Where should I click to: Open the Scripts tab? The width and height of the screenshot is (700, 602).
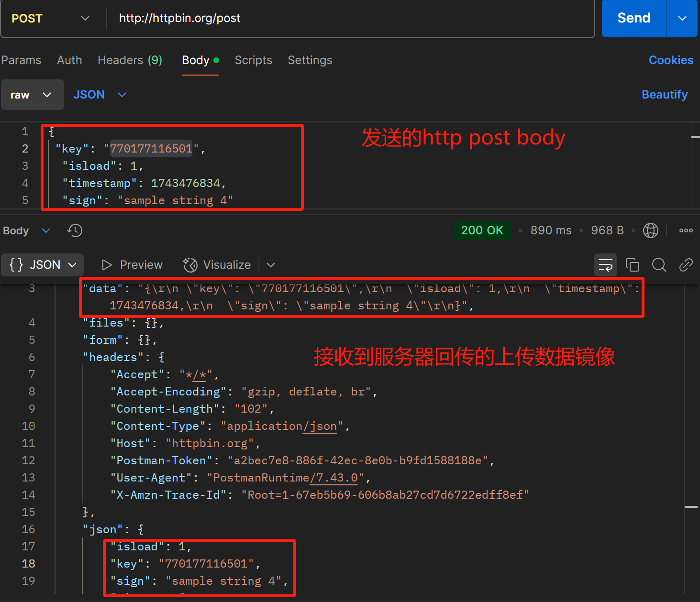coord(253,60)
